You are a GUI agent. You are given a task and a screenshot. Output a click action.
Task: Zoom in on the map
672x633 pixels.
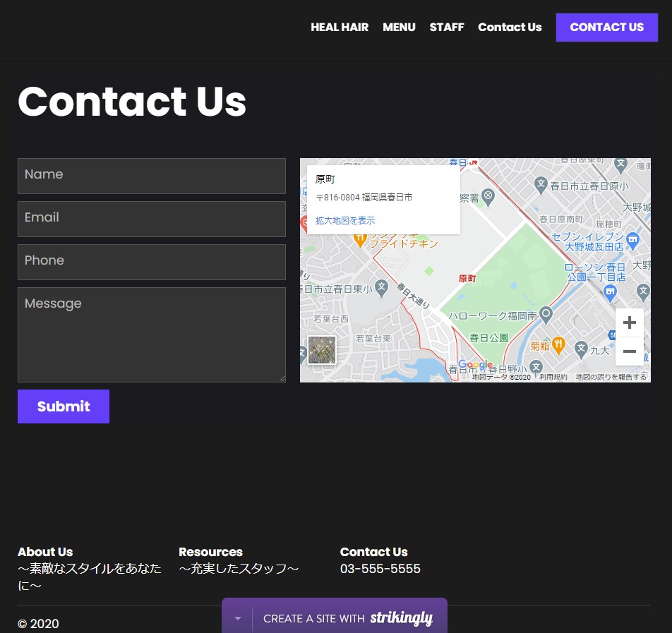pos(629,322)
